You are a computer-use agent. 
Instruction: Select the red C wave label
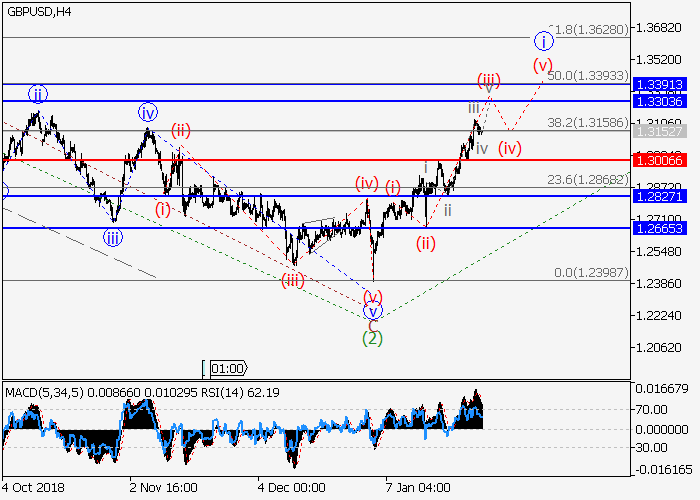click(x=372, y=324)
